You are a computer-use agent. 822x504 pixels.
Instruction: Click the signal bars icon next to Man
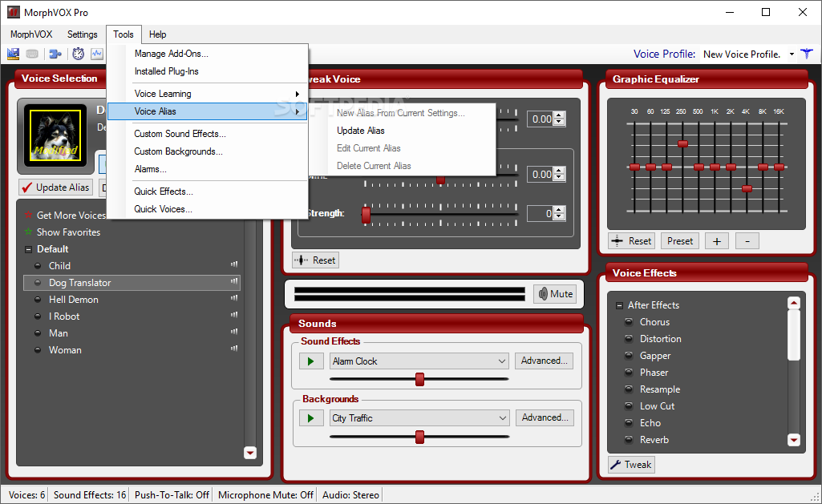234,332
